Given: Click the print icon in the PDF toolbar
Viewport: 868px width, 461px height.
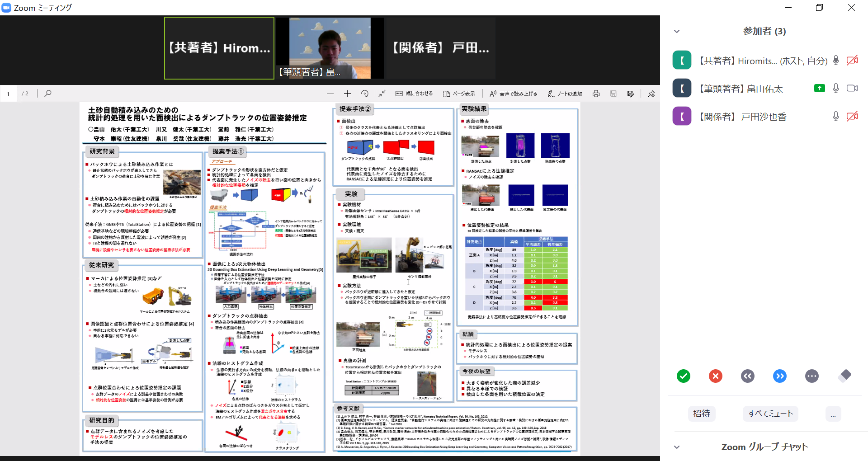Looking at the screenshot, I should point(596,94).
